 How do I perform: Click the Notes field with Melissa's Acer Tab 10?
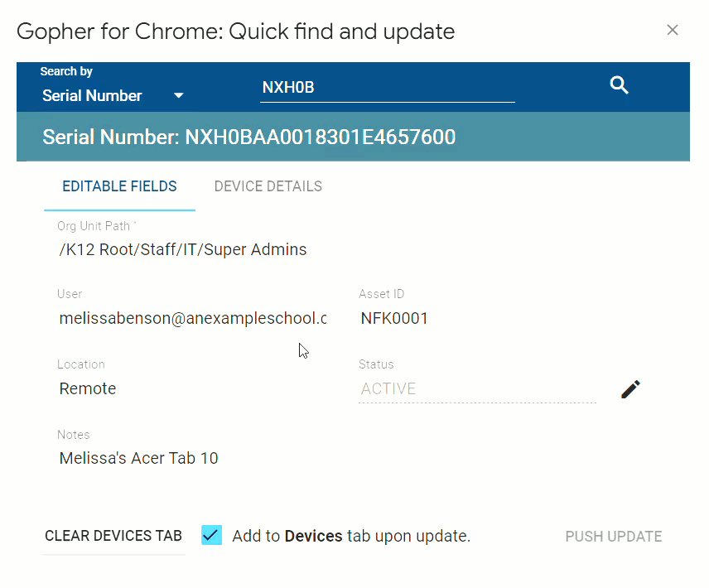[x=192, y=458]
